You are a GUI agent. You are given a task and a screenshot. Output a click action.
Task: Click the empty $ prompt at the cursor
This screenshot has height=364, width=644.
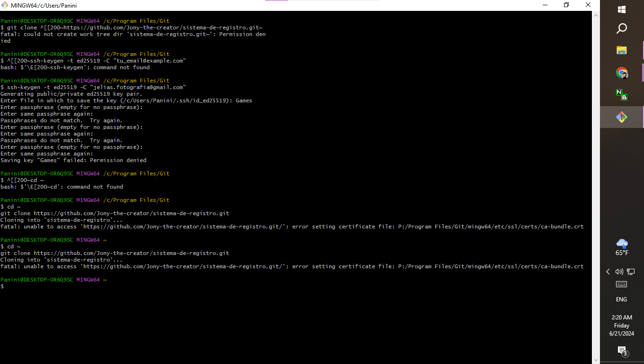point(2,286)
